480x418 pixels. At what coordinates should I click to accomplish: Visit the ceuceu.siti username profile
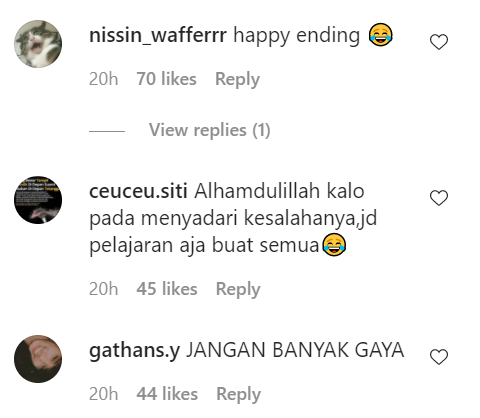[x=138, y=192]
